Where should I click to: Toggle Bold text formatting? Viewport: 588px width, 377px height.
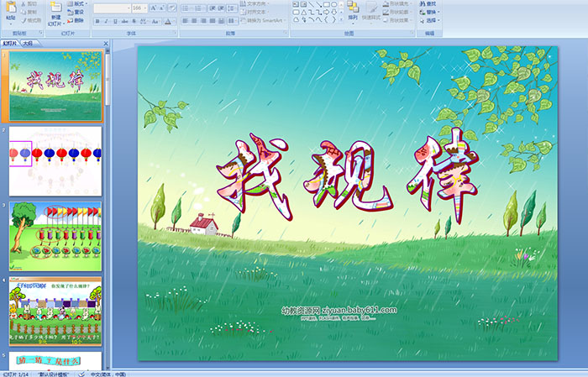[x=97, y=21]
